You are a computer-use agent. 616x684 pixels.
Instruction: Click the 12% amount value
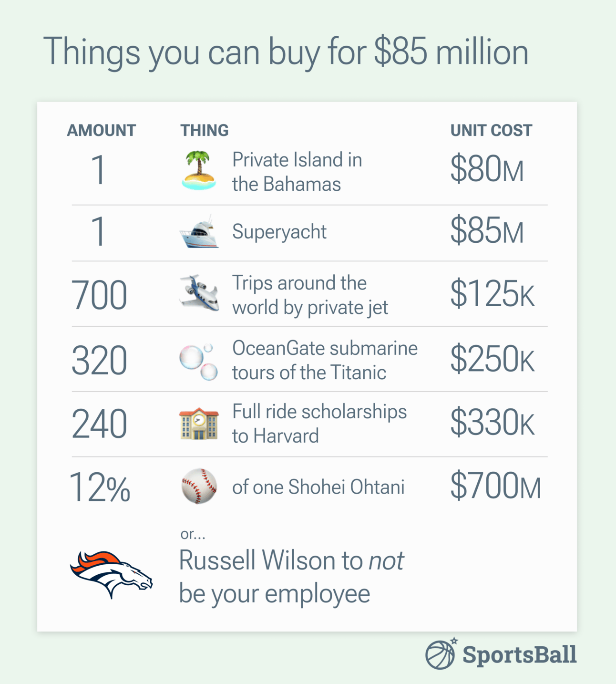(x=100, y=487)
